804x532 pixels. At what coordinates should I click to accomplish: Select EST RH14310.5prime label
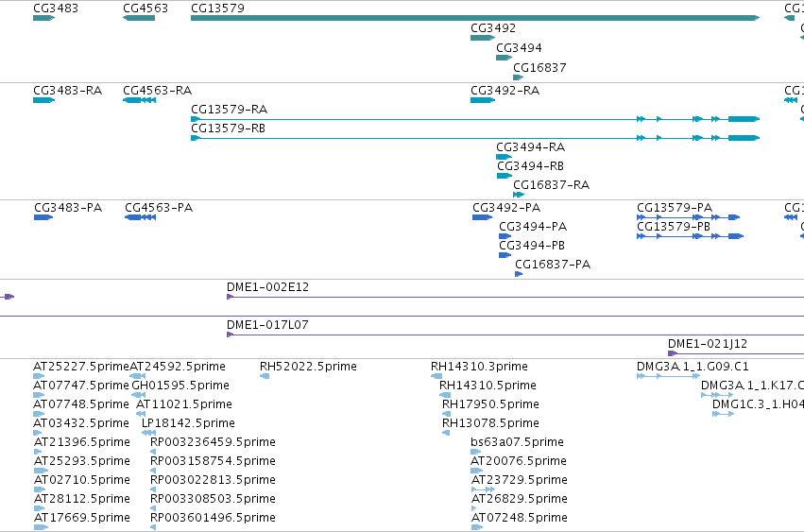tap(488, 386)
